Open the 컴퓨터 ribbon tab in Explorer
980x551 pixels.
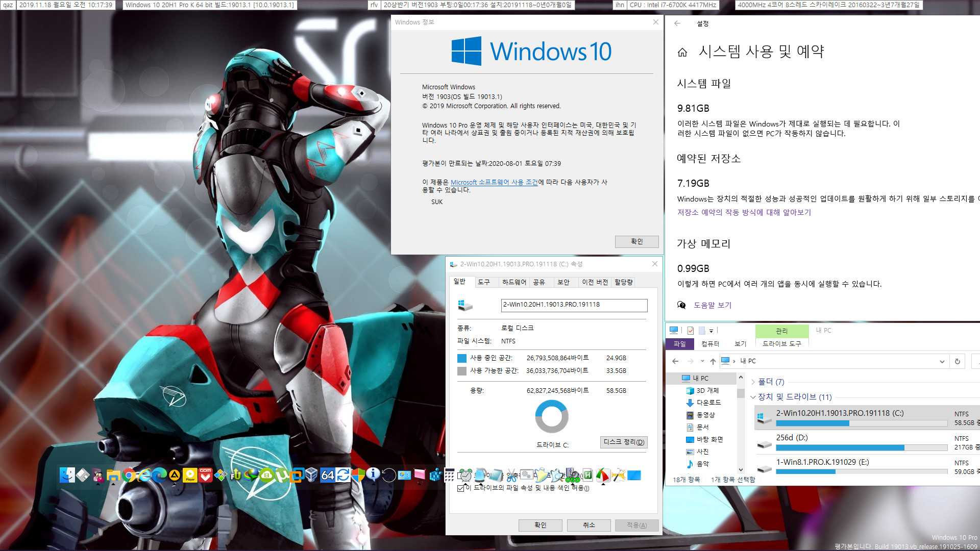pyautogui.click(x=710, y=344)
